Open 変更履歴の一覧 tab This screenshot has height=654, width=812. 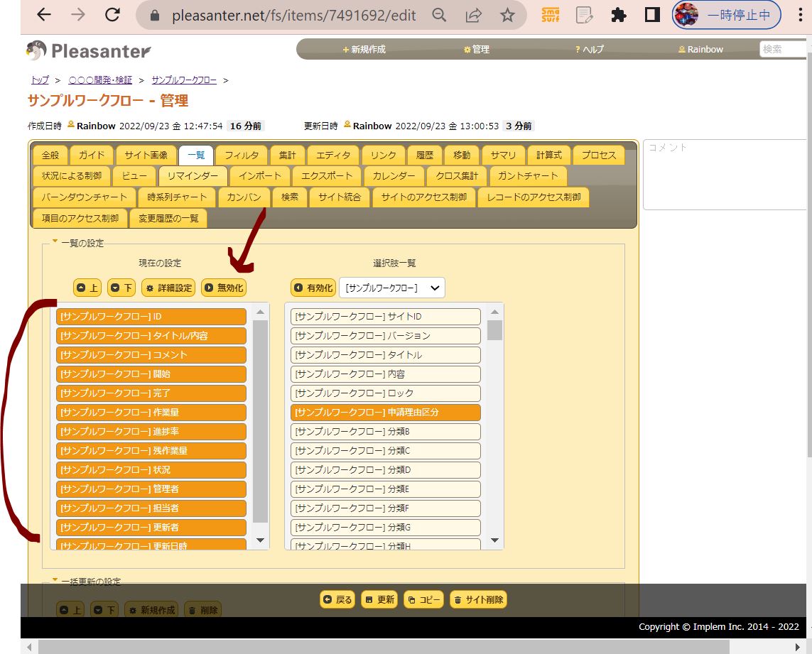[168, 219]
